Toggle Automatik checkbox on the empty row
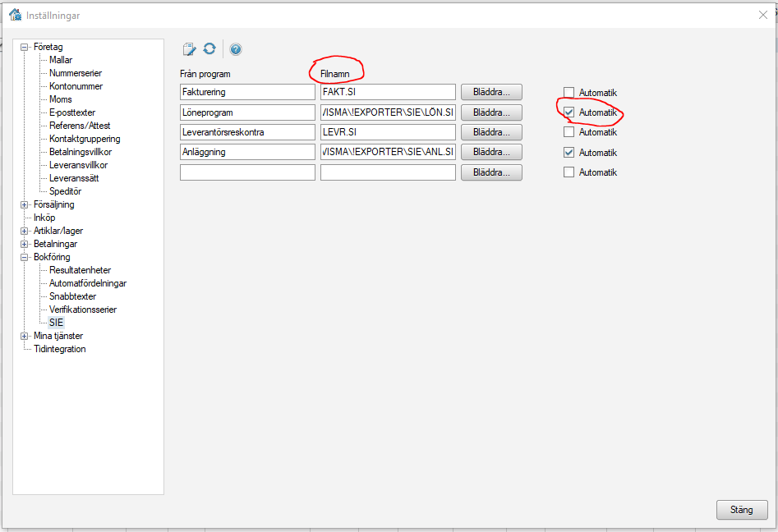 tap(569, 172)
